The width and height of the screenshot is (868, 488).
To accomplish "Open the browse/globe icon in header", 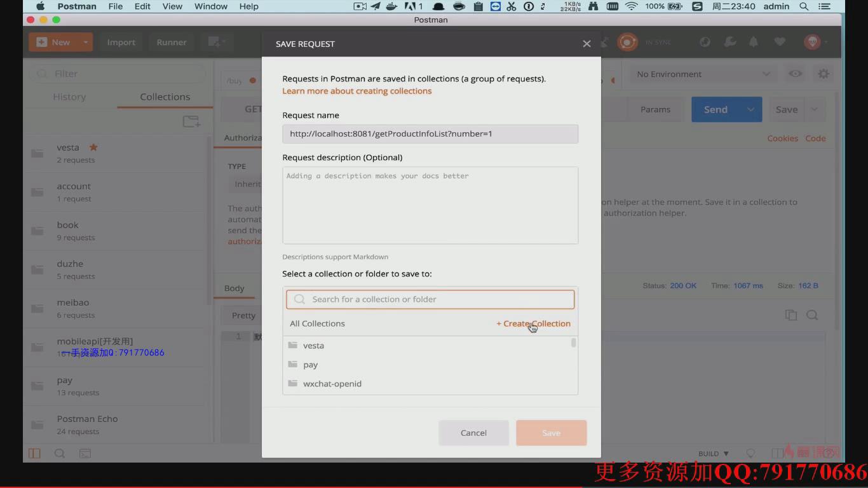I will 705,42.
